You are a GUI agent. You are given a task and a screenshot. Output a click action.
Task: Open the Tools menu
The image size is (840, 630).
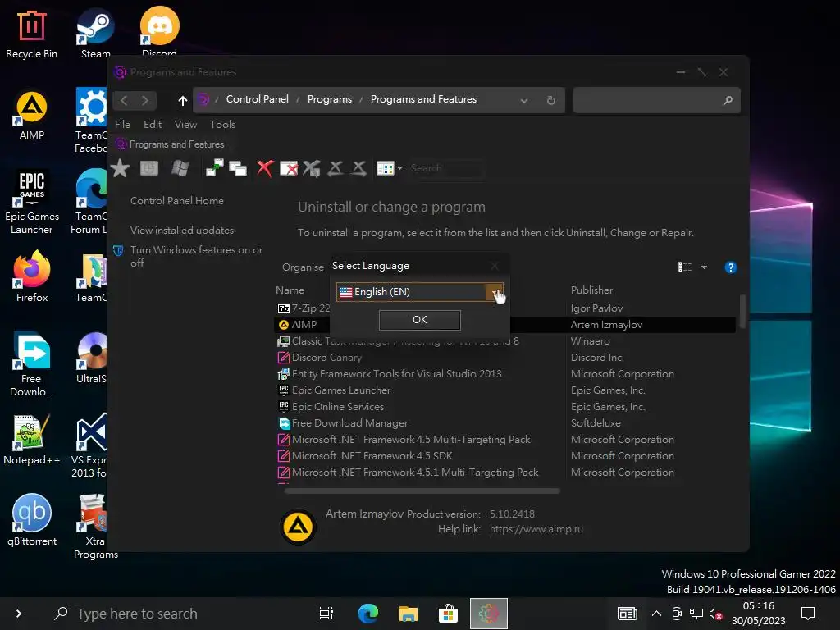pos(222,125)
